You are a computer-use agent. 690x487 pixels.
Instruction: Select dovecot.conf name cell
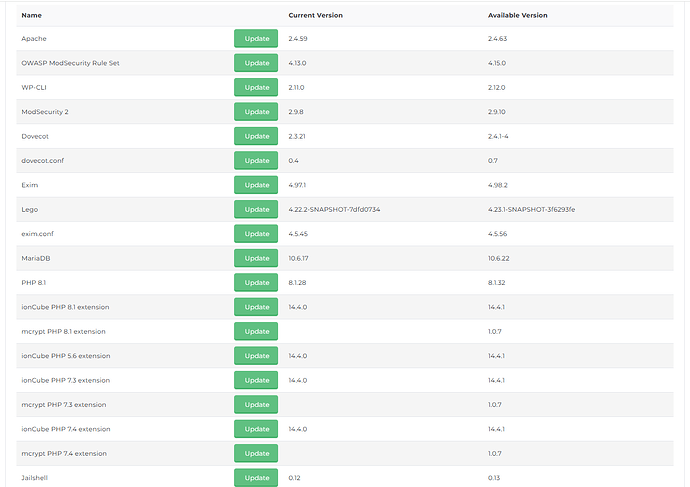click(43, 161)
